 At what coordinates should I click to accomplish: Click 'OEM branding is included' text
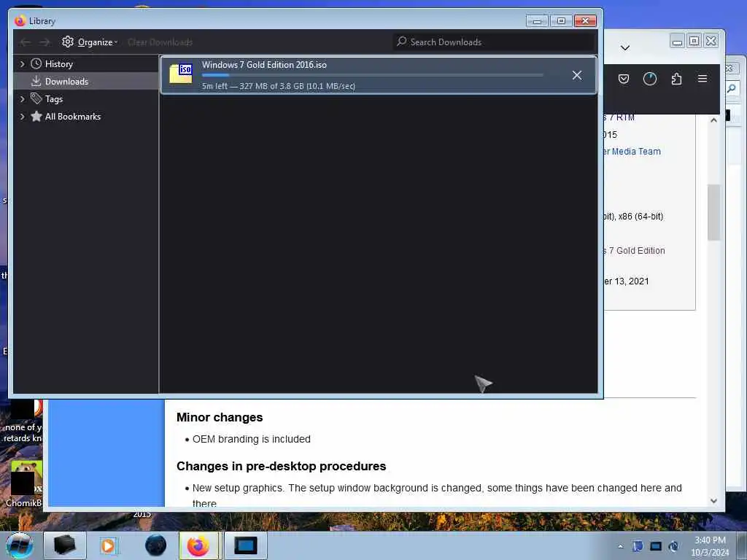252,439
